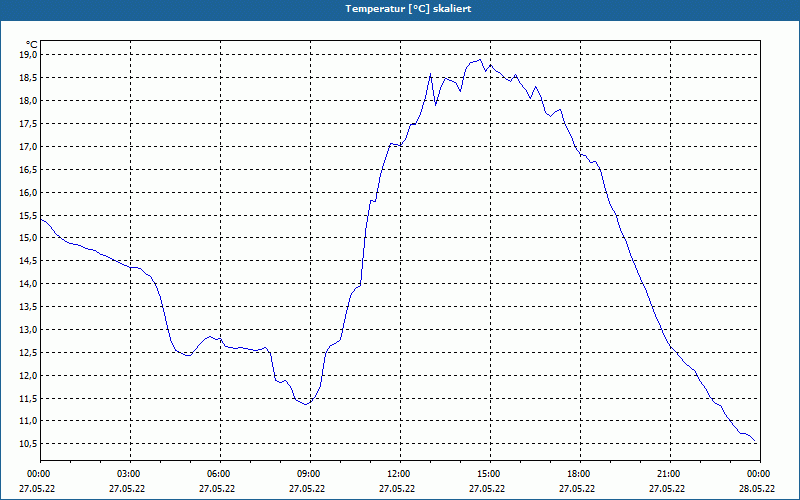Select the 18:00 time axis label
800x500 pixels.
pyautogui.click(x=577, y=474)
